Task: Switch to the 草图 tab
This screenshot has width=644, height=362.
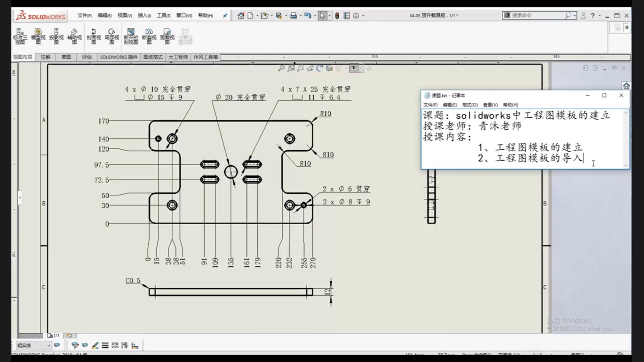Action: coord(66,57)
